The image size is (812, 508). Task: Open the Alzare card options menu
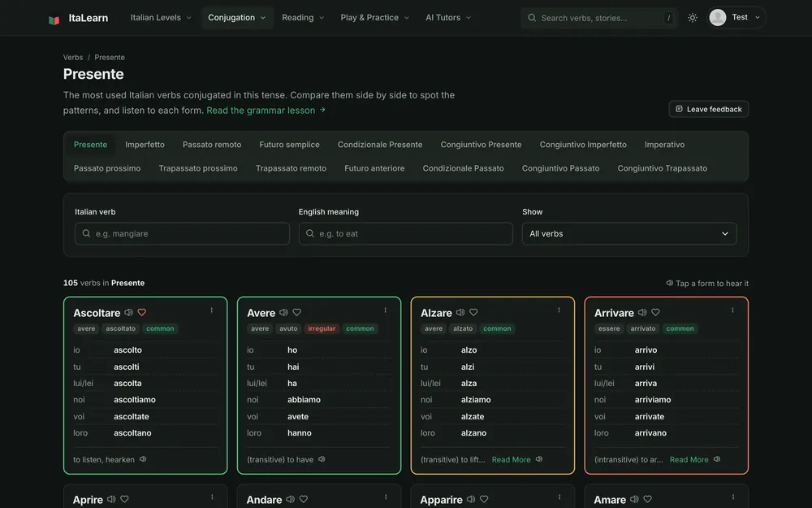coord(559,310)
